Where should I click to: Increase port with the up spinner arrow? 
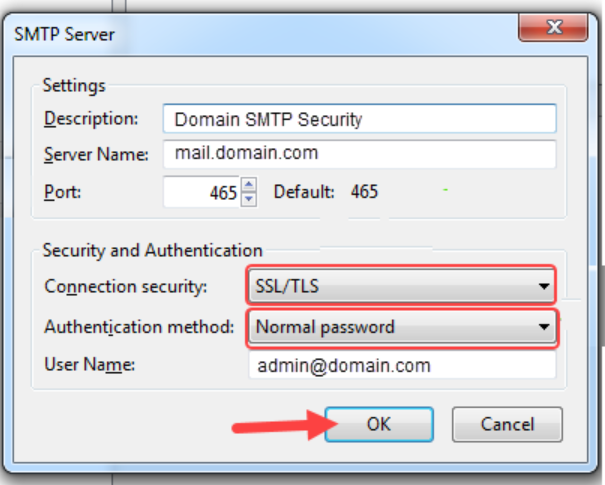tap(249, 184)
